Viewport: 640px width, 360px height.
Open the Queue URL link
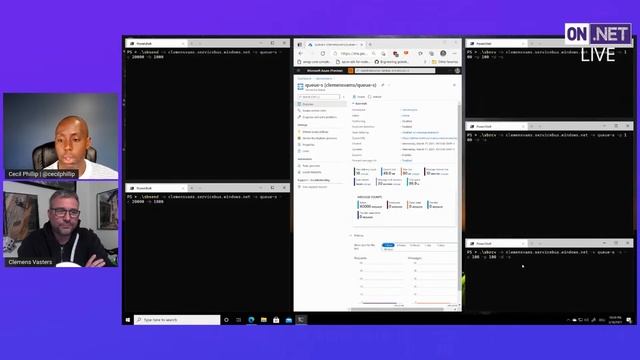(x=429, y=138)
